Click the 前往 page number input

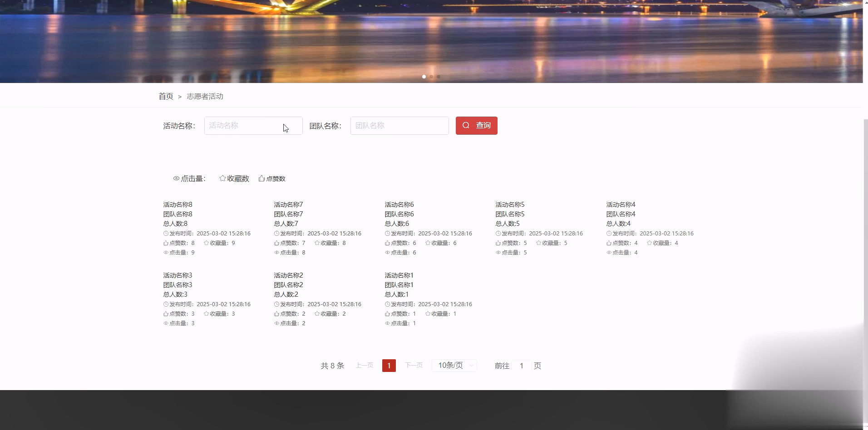pyautogui.click(x=521, y=366)
